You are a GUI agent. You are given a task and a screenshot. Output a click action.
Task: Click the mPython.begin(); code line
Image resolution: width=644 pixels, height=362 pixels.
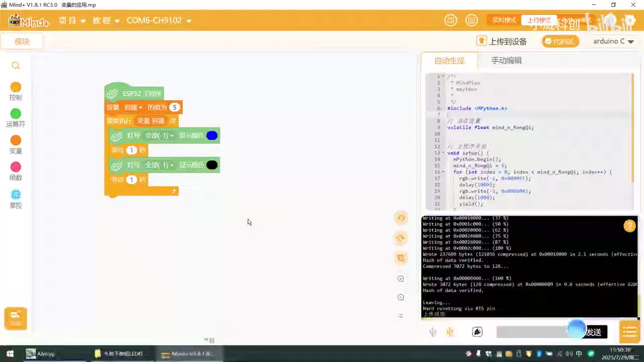coord(477,159)
